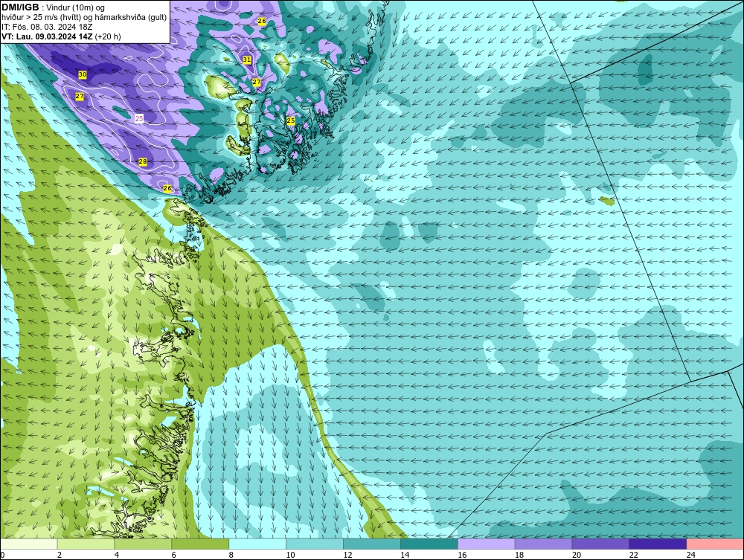Image resolution: width=744 pixels, height=560 pixels.
Task: Select the 10–12 m/s light teal swatch
Action: click(x=315, y=544)
